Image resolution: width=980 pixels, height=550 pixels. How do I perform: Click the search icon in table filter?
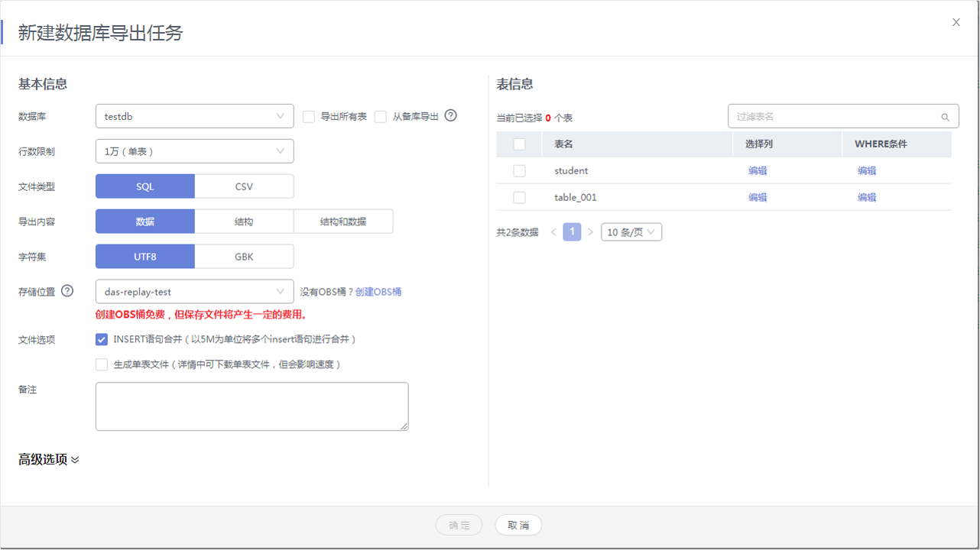point(946,117)
